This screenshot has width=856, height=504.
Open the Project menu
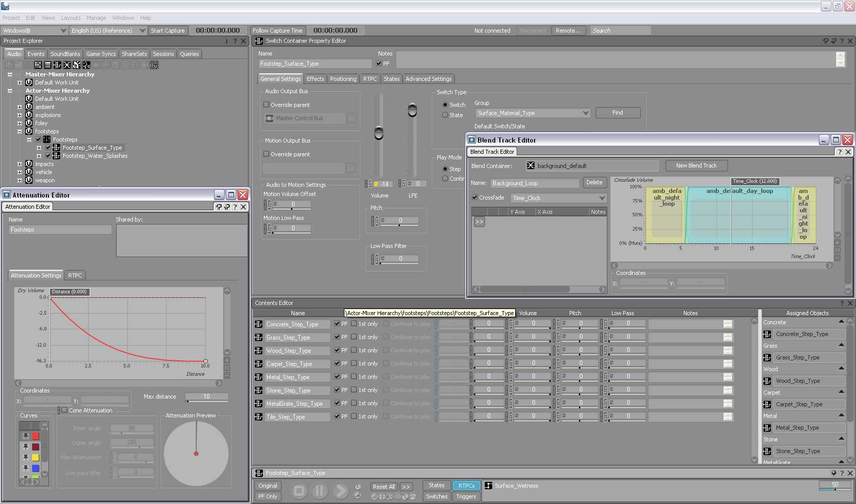[x=11, y=18]
